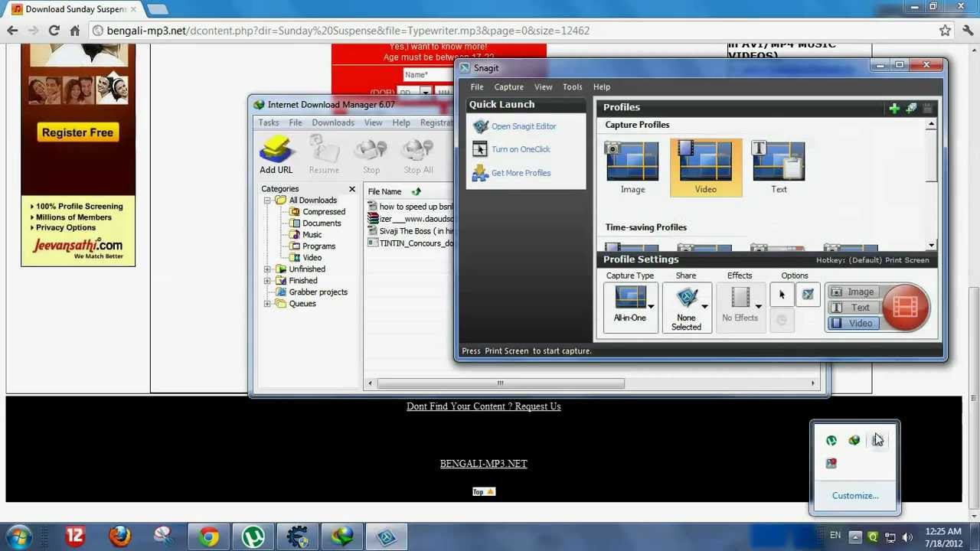Expand the Grabber projects node
This screenshot has width=980, height=551.
click(267, 292)
